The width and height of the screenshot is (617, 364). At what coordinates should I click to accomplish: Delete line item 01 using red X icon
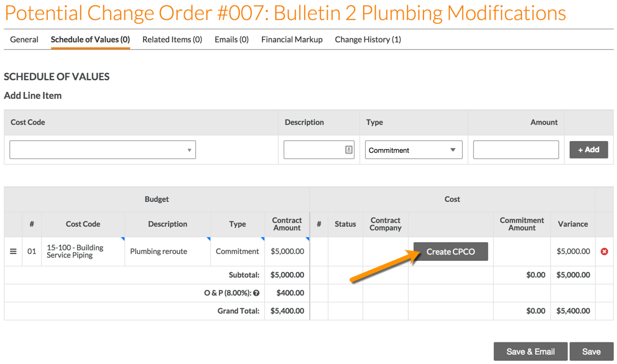604,251
